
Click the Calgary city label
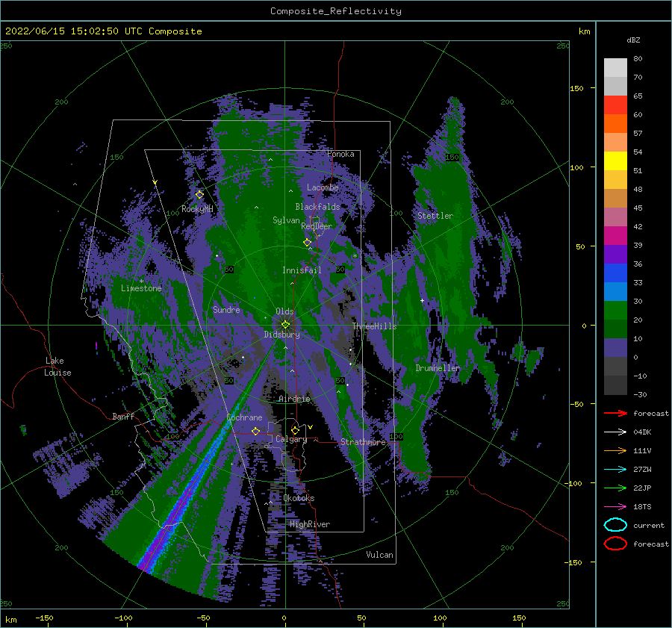[x=291, y=439]
